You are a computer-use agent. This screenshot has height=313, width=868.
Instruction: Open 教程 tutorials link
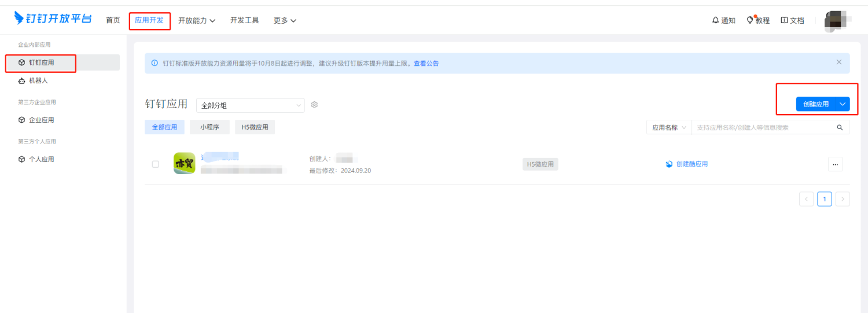click(758, 20)
